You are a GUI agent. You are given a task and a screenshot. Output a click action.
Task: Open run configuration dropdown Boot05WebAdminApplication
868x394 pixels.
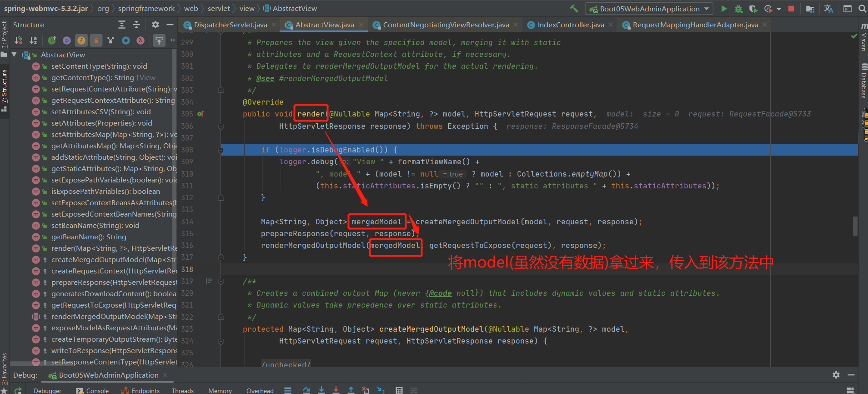(649, 9)
